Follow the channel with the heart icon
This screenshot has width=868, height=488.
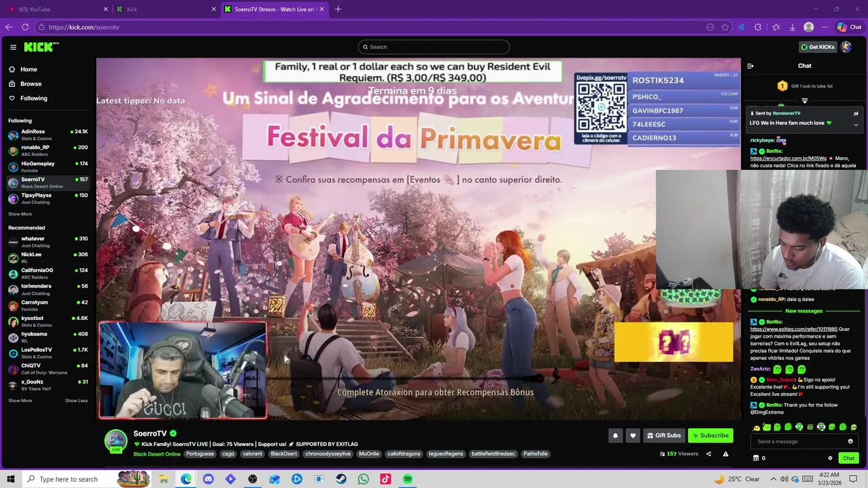(633, 436)
